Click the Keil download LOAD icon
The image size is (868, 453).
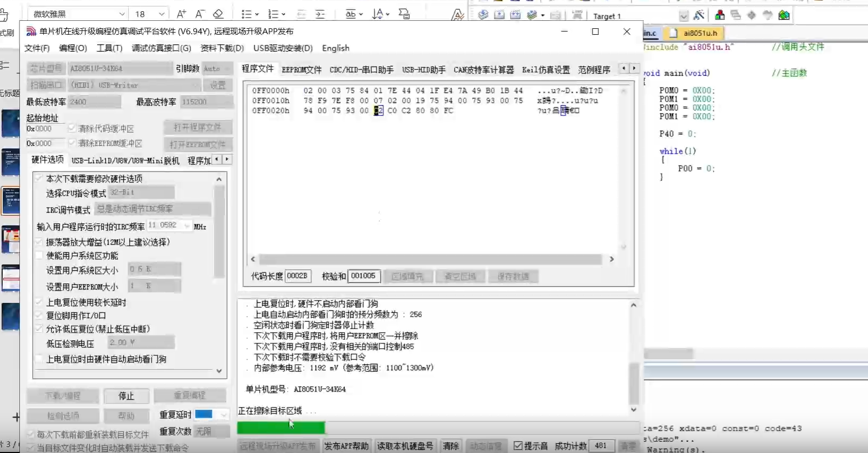[x=577, y=15]
